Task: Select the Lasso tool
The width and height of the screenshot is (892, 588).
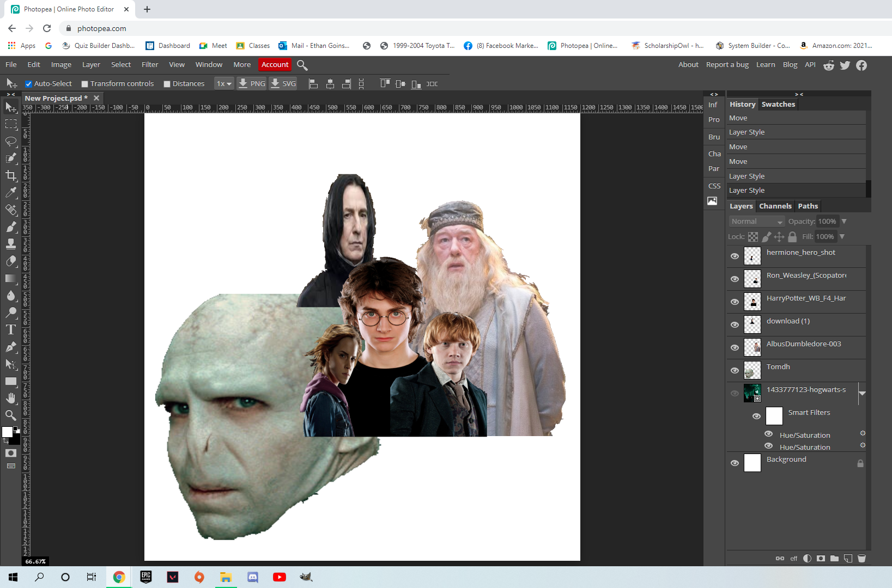Action: tap(11, 142)
